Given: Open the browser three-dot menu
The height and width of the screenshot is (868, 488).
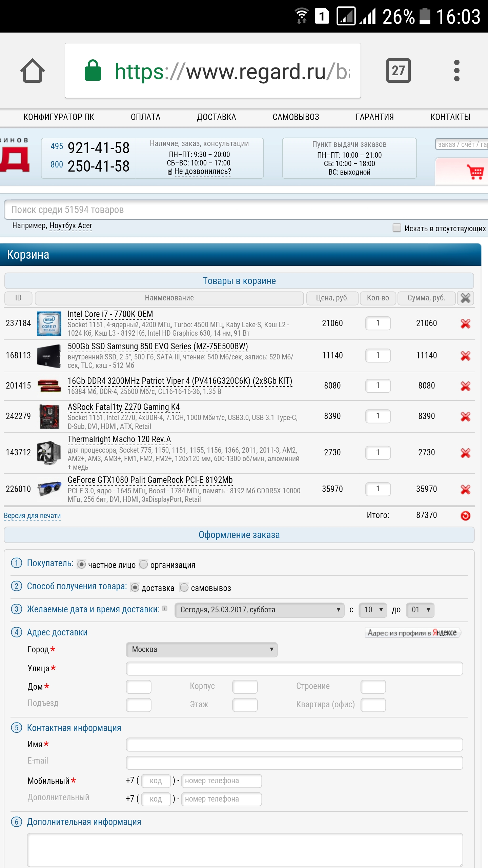Looking at the screenshot, I should [x=456, y=71].
